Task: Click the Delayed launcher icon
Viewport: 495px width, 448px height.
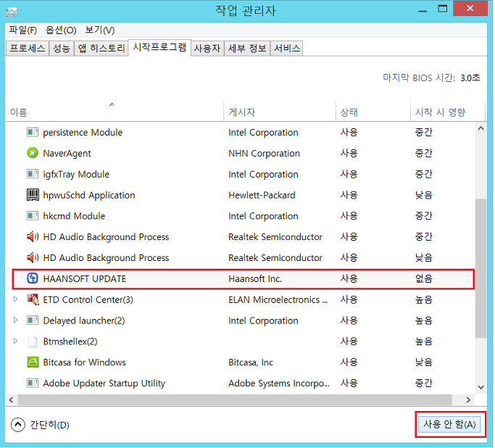Action: click(33, 320)
